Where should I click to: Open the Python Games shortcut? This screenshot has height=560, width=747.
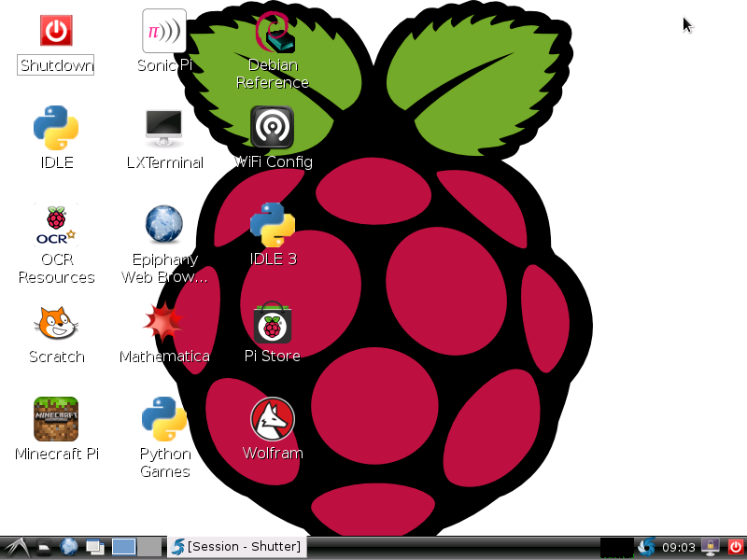[x=164, y=419]
